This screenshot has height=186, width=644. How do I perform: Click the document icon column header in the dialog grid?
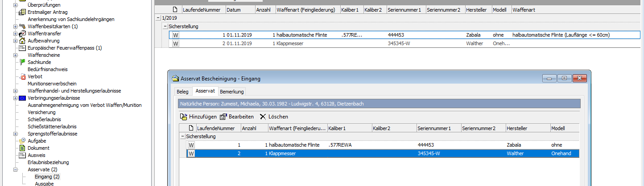191,128
